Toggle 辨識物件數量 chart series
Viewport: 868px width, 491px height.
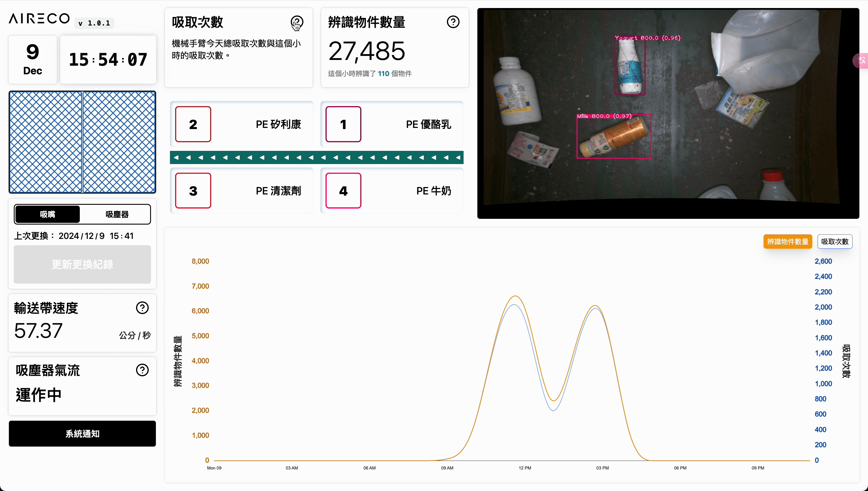[787, 241]
